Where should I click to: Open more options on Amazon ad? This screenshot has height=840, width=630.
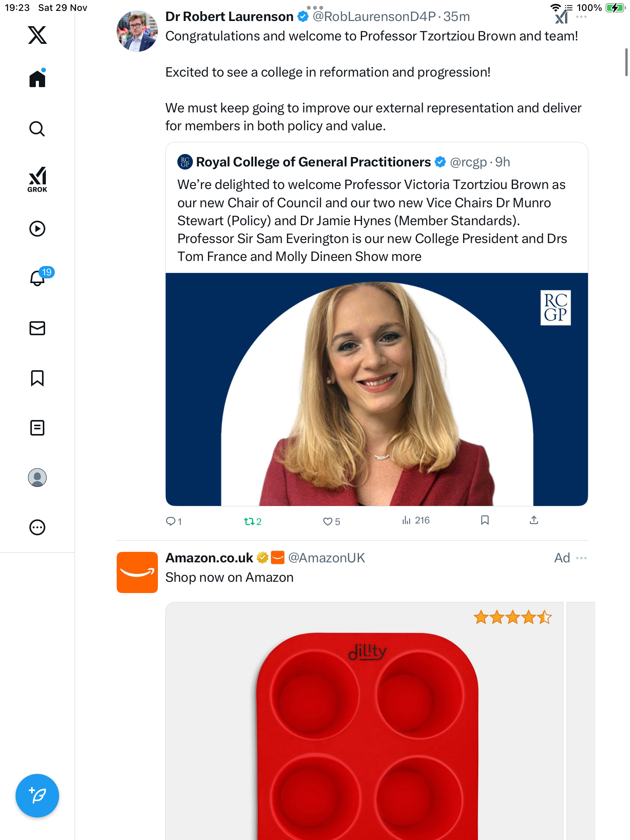(x=581, y=558)
